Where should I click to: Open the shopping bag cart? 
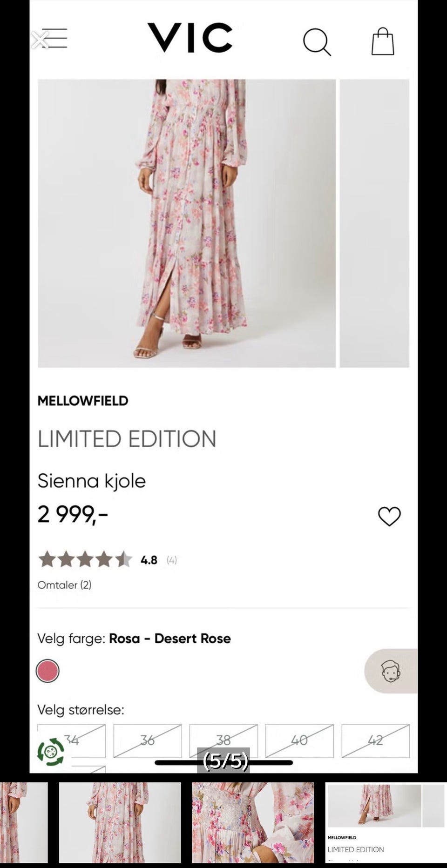pyautogui.click(x=383, y=41)
